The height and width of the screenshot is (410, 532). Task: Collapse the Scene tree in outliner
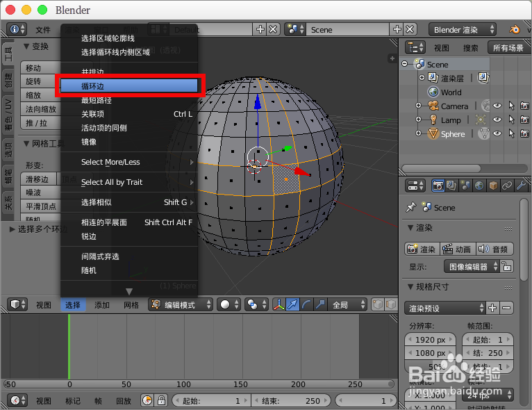404,64
